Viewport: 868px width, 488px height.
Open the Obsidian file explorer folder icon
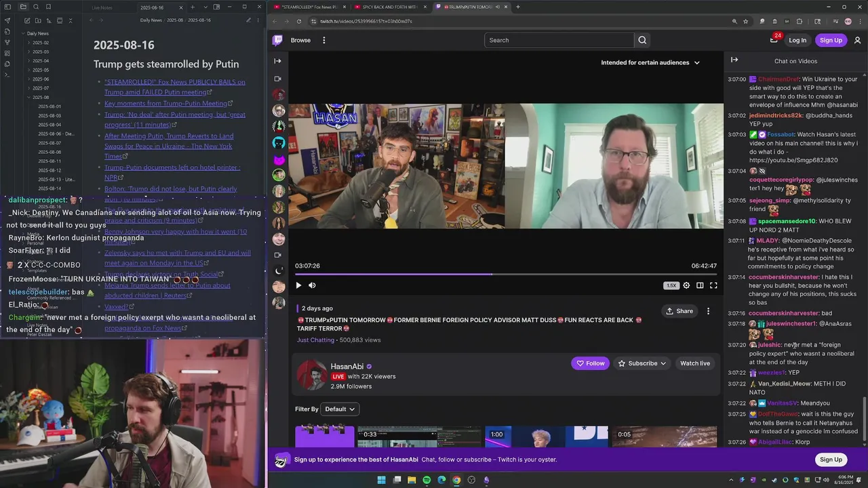click(23, 7)
